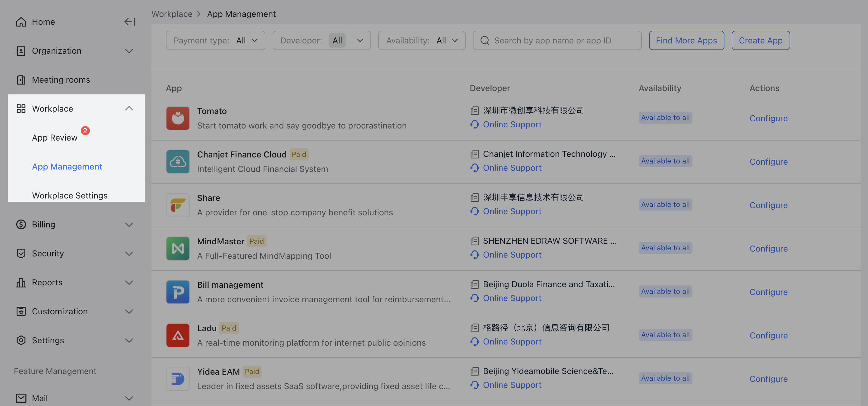Click the Yidea EAM app icon

(178, 379)
